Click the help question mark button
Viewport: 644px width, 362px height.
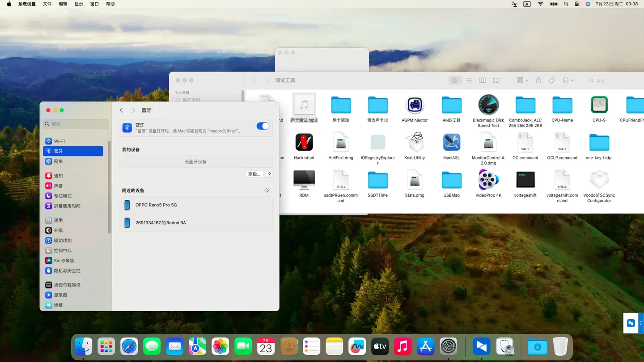click(x=269, y=174)
